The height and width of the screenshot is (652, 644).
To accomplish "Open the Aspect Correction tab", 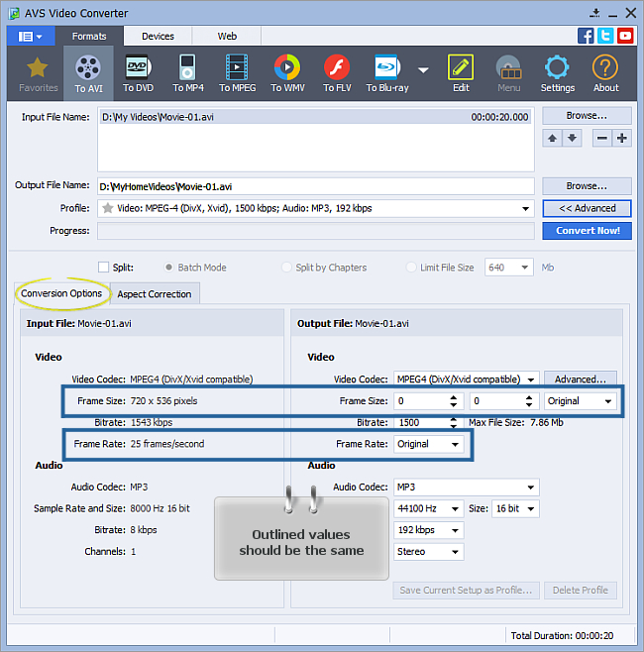I will coord(155,294).
